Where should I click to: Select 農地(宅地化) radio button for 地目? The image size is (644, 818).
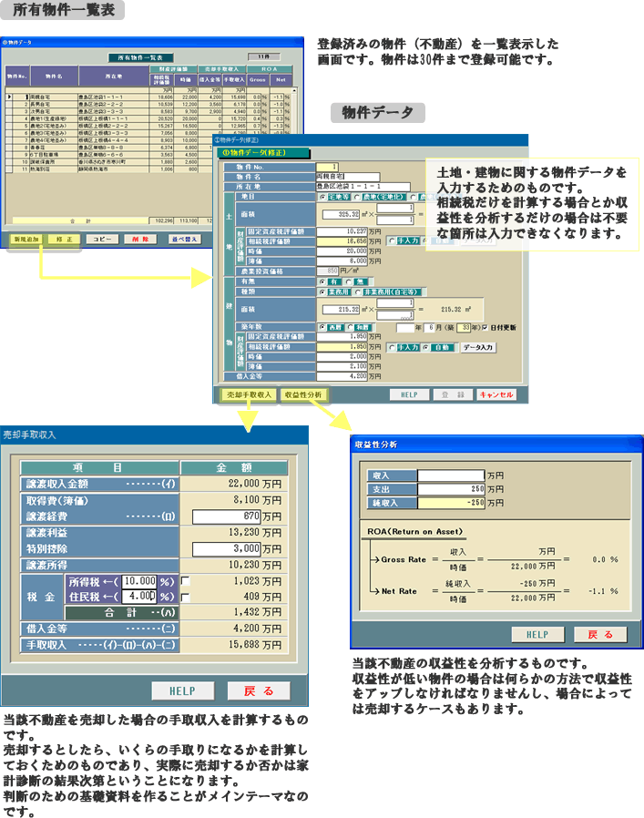point(357,197)
